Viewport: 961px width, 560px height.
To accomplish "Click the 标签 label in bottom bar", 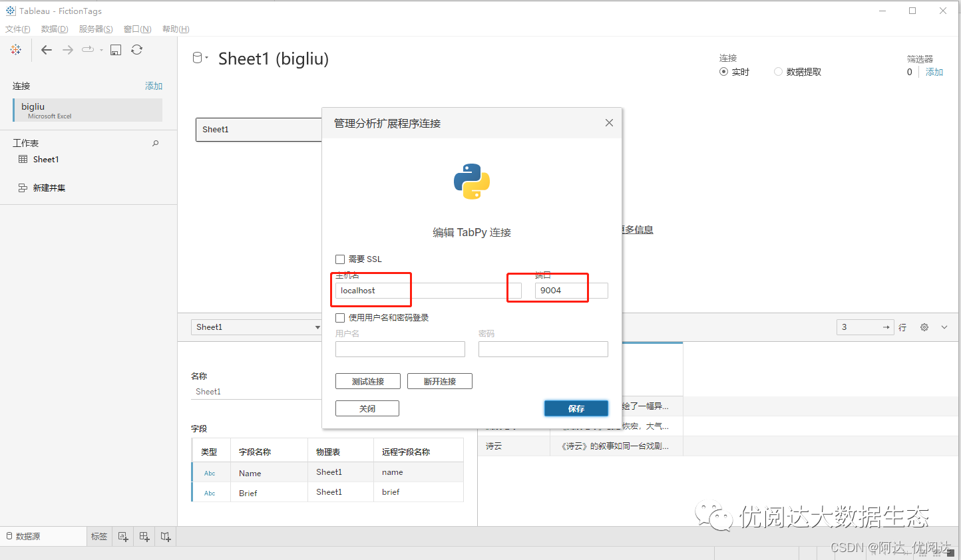I will point(99,537).
